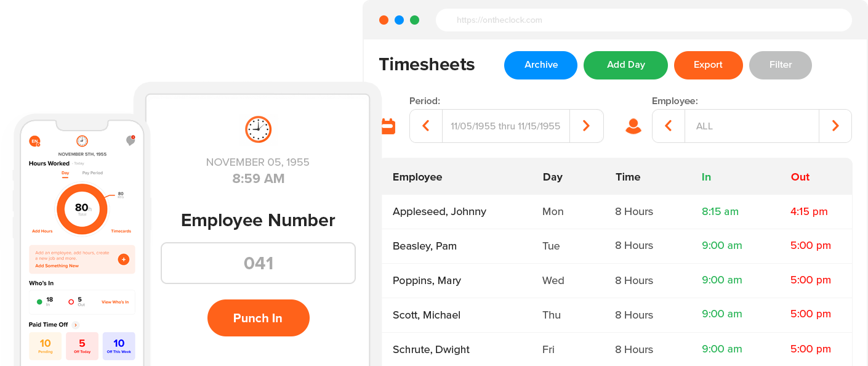Open previous employee using the left chevron
Screen dimensions: 868x366
[x=669, y=126]
